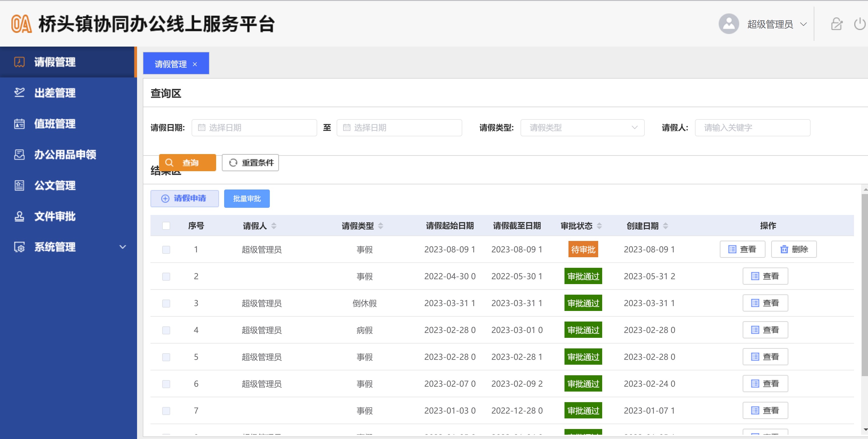Click calendar icon in start date field
868x439 pixels.
202,127
